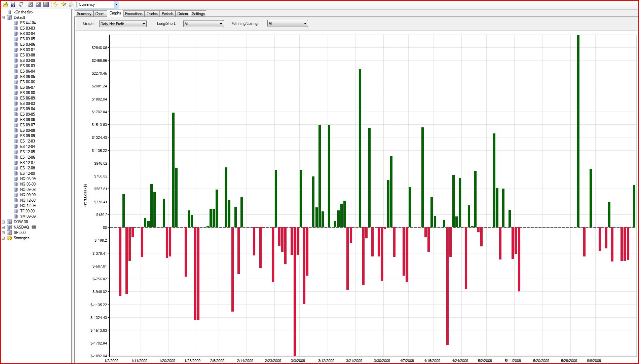The height and width of the screenshot is (364, 639).
Task: Click the gold coin Strategies icon
Action: coord(9,238)
